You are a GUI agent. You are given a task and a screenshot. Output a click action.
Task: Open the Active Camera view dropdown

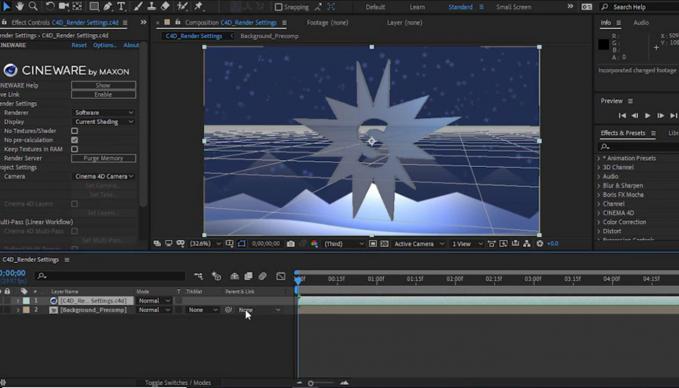click(x=419, y=244)
